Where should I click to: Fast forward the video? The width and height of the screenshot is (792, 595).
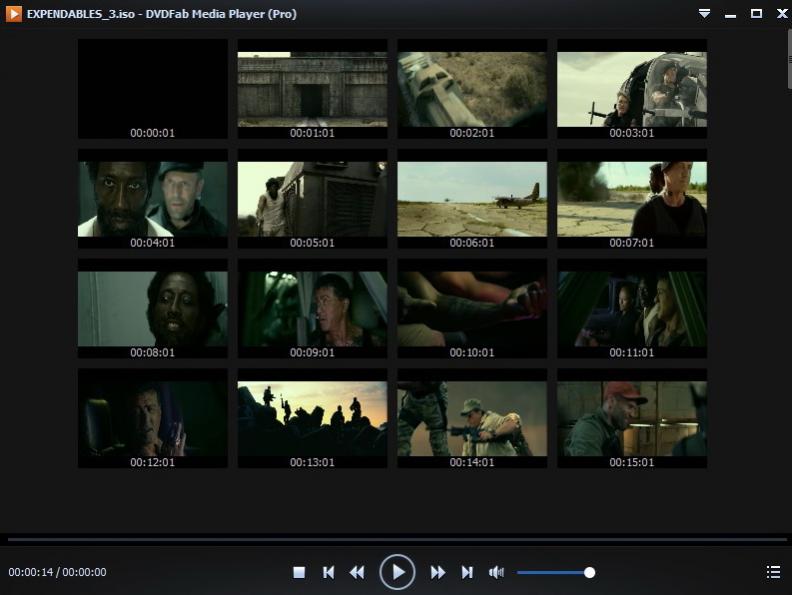coord(437,572)
